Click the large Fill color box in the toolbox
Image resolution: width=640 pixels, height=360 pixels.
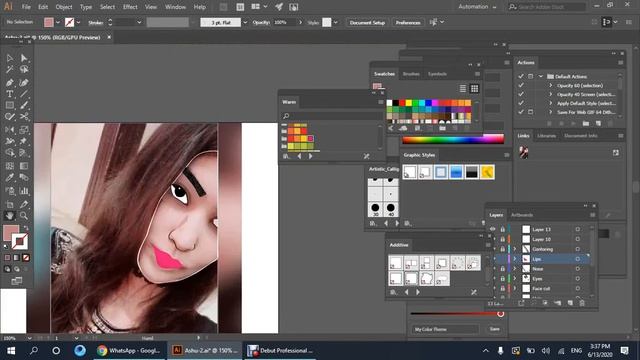11,233
